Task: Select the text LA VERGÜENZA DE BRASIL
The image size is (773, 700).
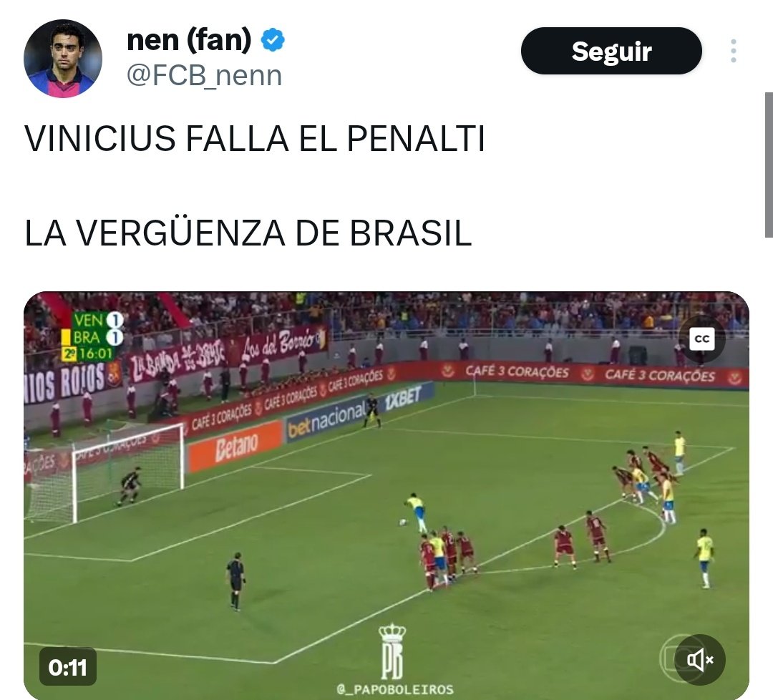Action: coord(248,233)
